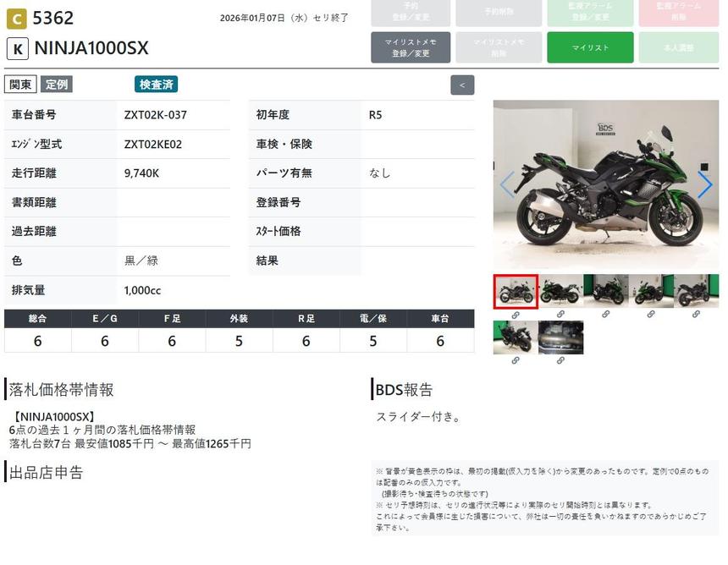
Task: Click link icon under first thumbnail
Action: (515, 315)
